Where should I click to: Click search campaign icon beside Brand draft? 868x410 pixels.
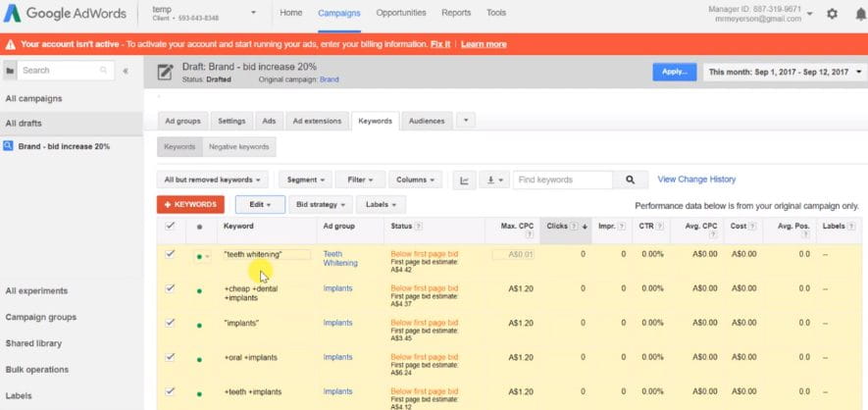pyautogui.click(x=8, y=146)
